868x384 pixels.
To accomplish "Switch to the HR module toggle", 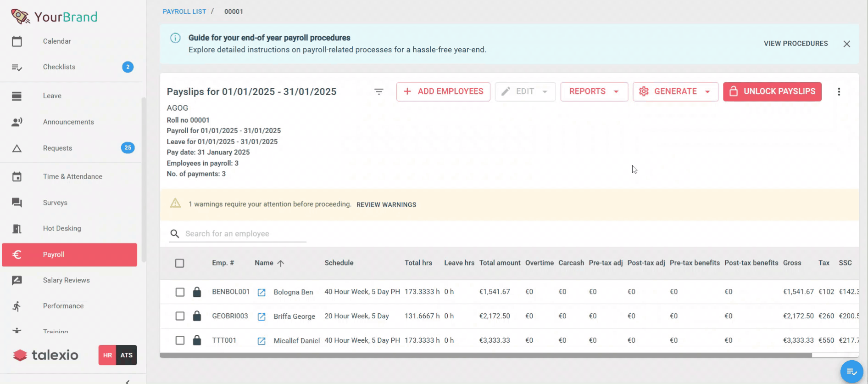I will (x=108, y=355).
